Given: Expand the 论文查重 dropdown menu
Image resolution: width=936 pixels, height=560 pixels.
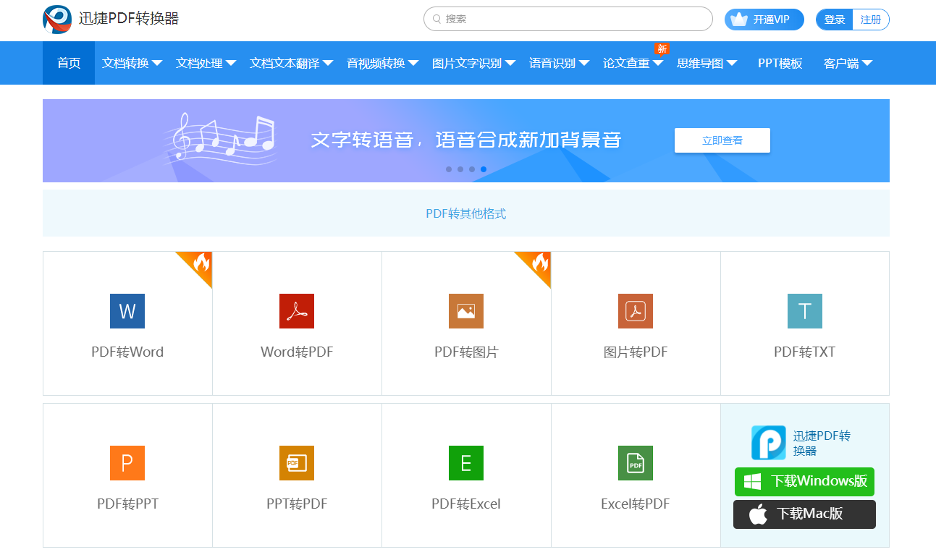Looking at the screenshot, I should [x=633, y=63].
